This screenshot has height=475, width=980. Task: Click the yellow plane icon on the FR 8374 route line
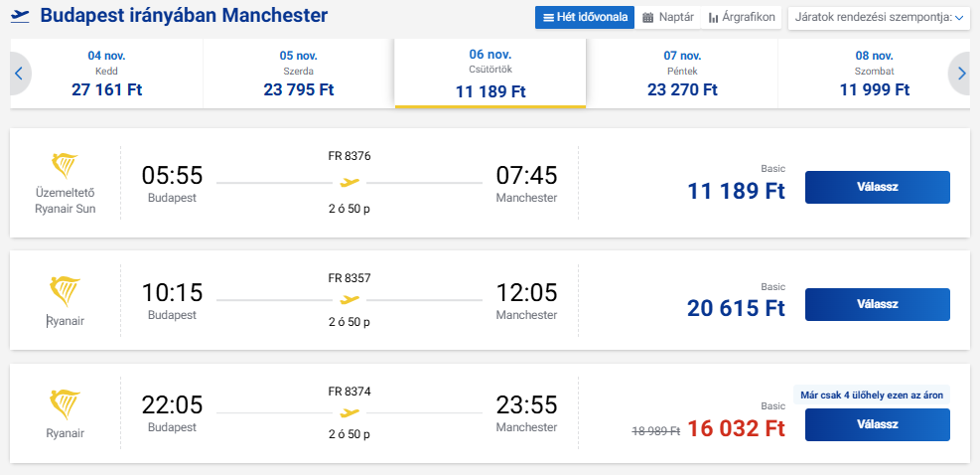349,412
